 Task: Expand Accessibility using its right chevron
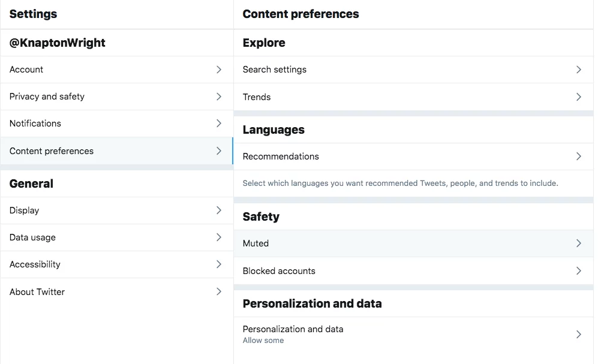219,264
